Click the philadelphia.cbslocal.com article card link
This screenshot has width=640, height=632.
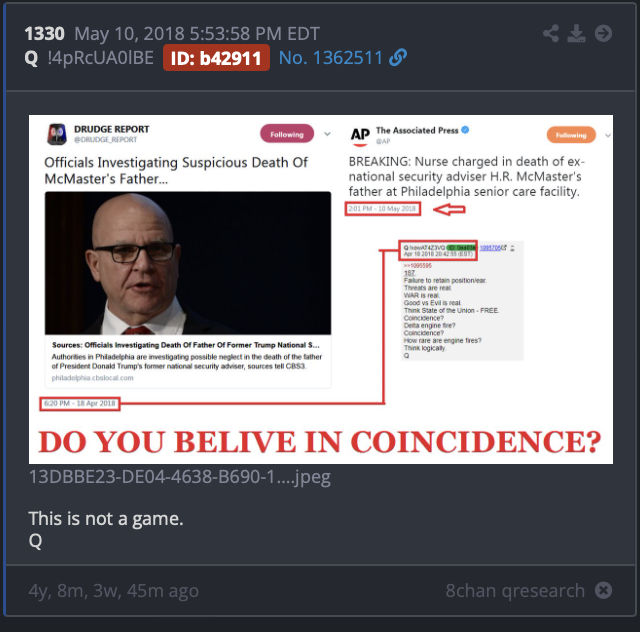tap(188, 361)
